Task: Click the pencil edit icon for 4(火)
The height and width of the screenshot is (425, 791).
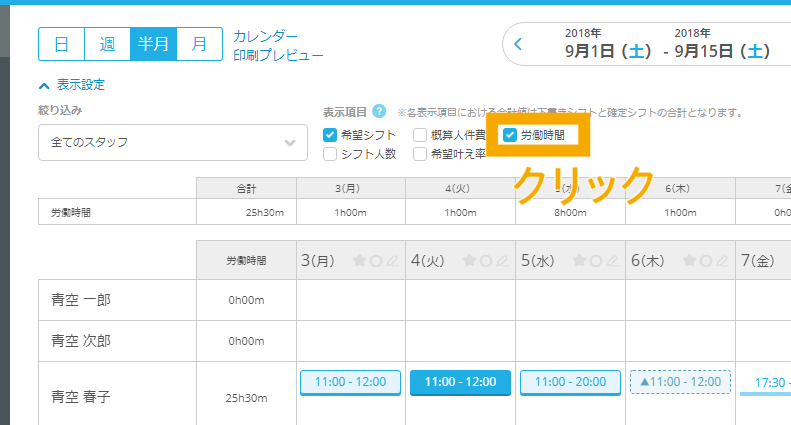Action: (x=502, y=260)
